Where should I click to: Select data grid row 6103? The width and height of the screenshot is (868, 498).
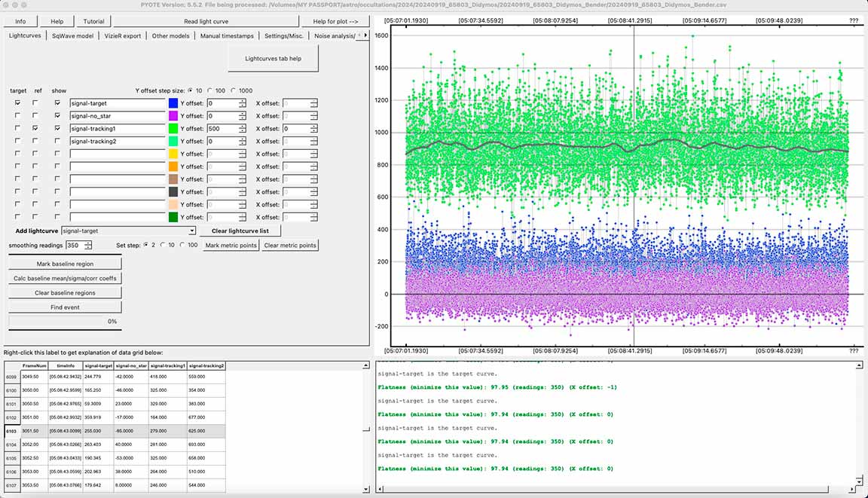(115, 431)
